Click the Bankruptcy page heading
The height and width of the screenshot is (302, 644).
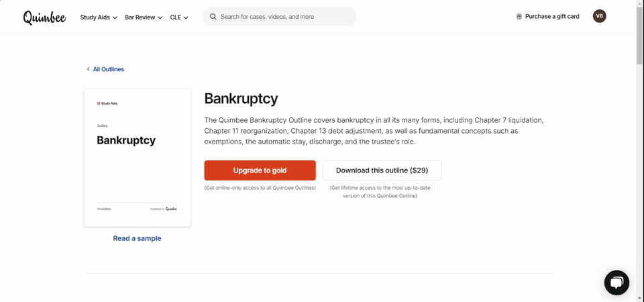point(241,99)
